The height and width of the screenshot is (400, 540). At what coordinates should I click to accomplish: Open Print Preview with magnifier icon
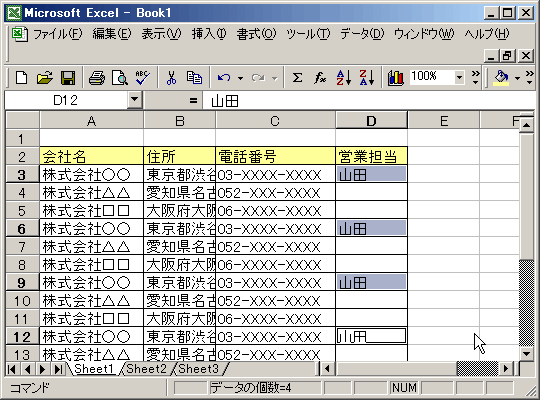pyautogui.click(x=120, y=78)
